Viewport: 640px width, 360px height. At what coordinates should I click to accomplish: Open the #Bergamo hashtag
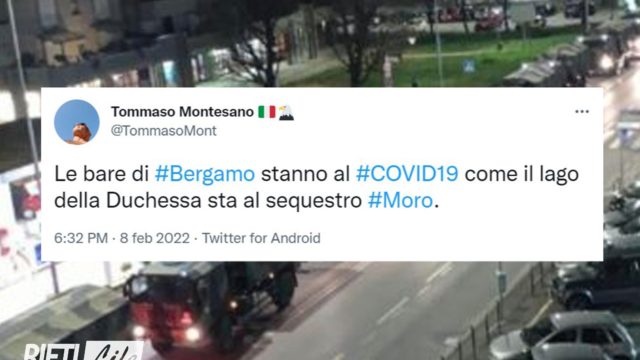(x=205, y=174)
